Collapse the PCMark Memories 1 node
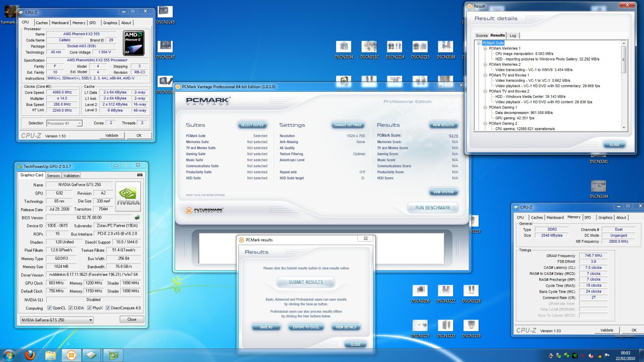644x362 pixels. 485,48
